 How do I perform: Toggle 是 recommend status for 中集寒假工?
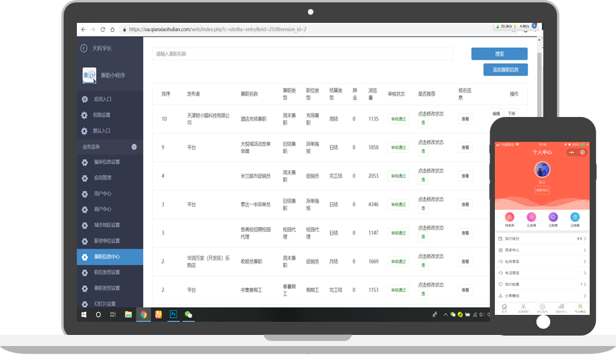point(423,293)
